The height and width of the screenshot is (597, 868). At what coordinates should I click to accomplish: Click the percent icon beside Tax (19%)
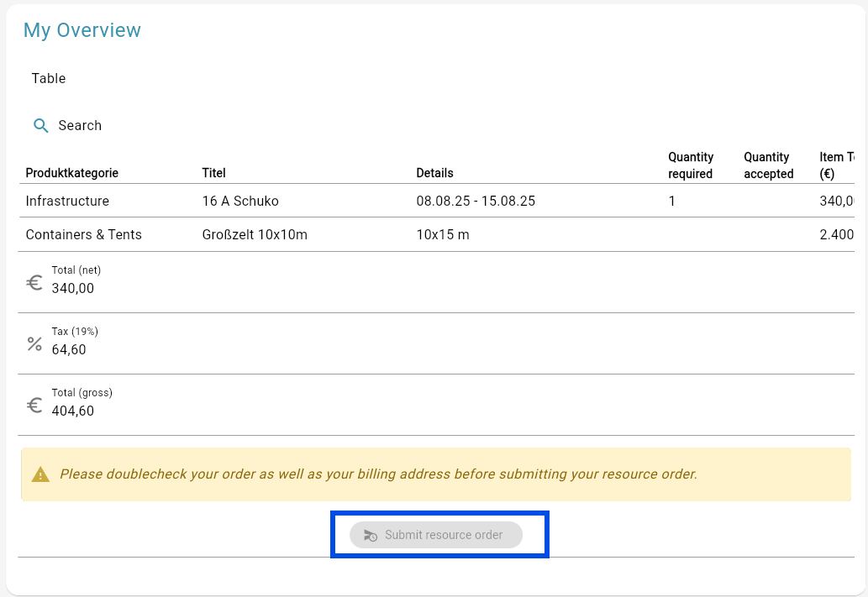tap(34, 344)
